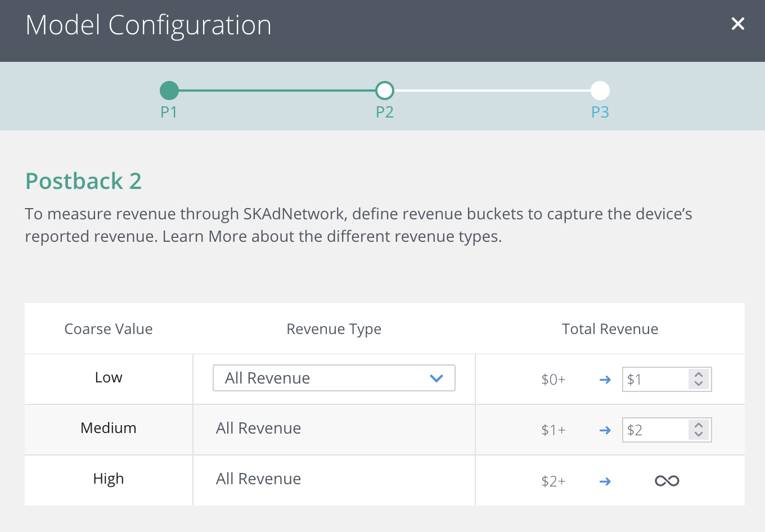Image resolution: width=765 pixels, height=532 pixels.
Task: Open the Low revenue type dropdown
Action: (334, 378)
